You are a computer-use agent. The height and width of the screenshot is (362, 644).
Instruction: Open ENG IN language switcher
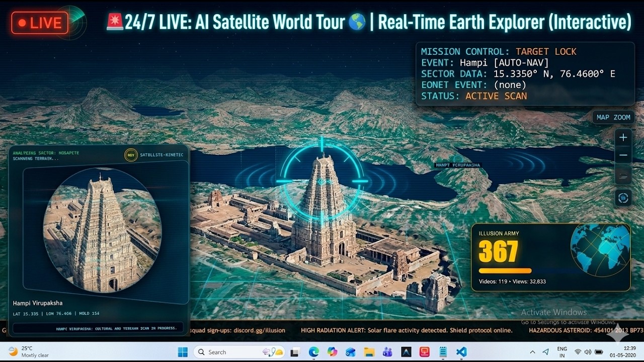pyautogui.click(x=562, y=352)
